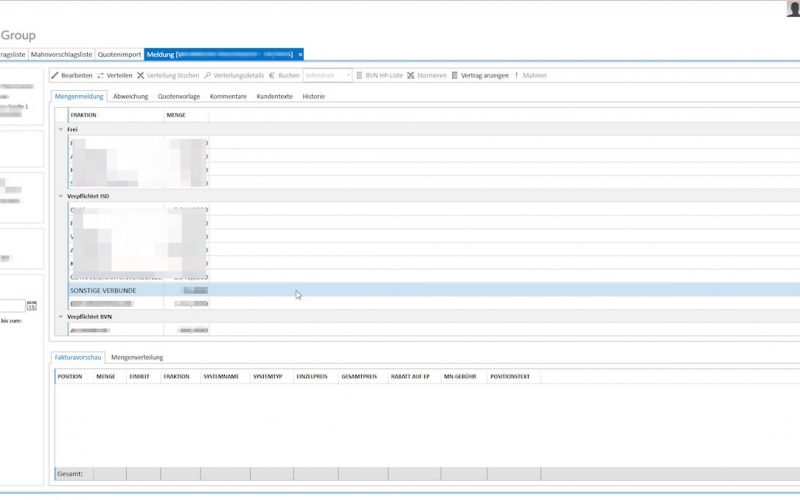The image size is (800, 500).
Task: Collapse the Verpflichtet ISD group
Action: pyautogui.click(x=61, y=196)
